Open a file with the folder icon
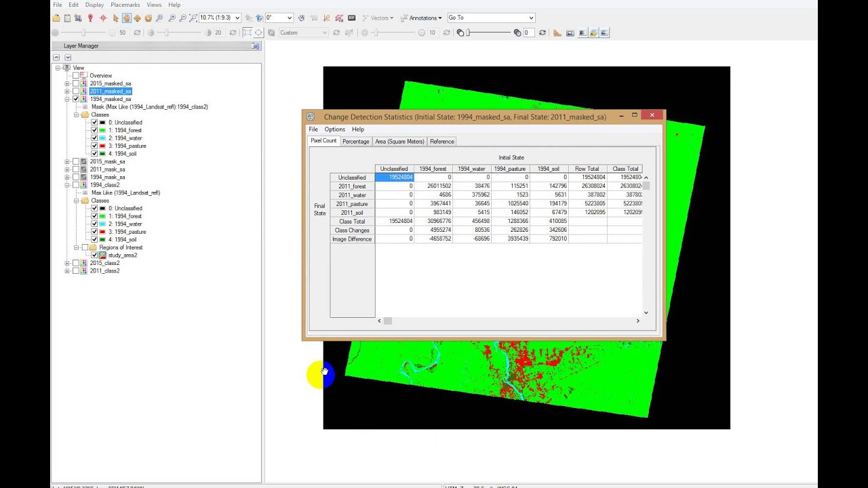 pos(56,18)
